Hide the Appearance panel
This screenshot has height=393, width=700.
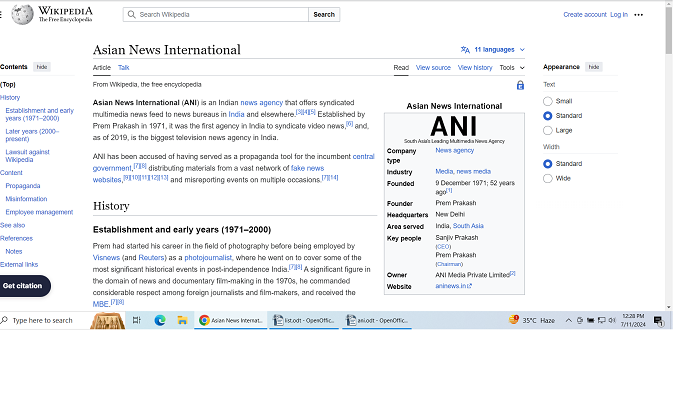(x=594, y=67)
